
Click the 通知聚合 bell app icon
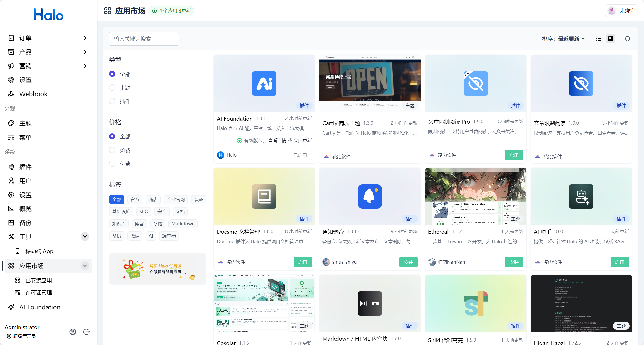370,197
